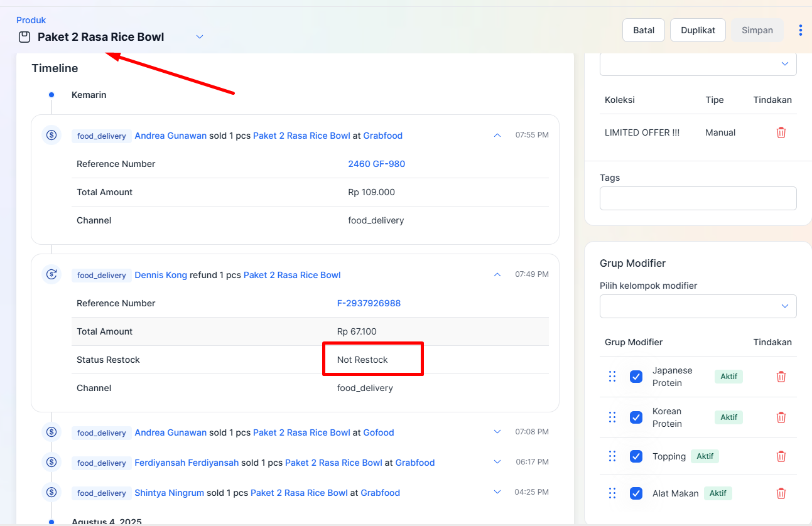The width and height of the screenshot is (812, 526).
Task: Click the Batal button
Action: click(x=643, y=30)
